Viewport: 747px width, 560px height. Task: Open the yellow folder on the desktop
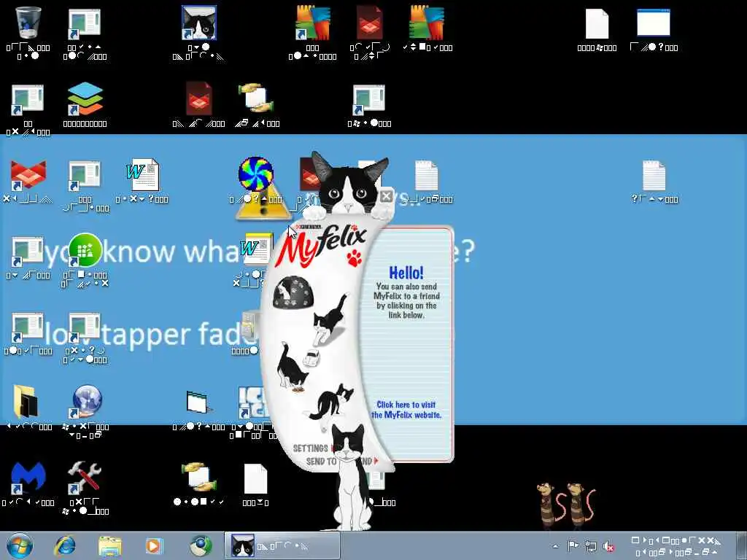tap(26, 402)
